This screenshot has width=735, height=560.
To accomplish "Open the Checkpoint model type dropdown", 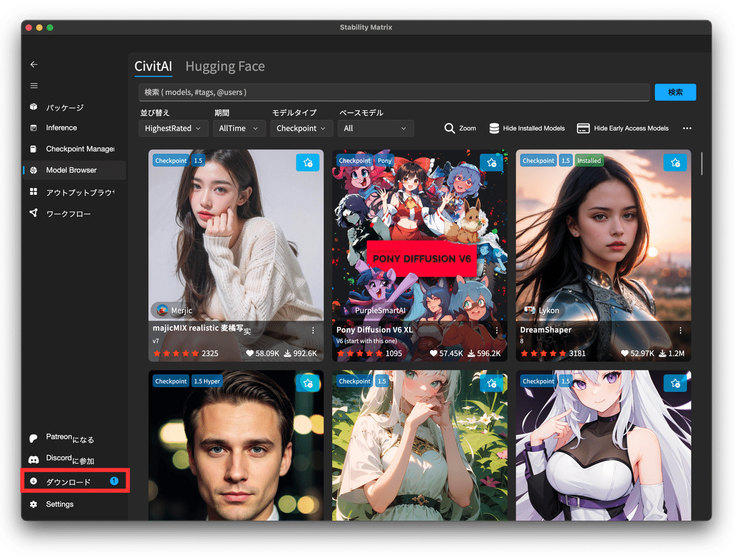I will tap(303, 129).
